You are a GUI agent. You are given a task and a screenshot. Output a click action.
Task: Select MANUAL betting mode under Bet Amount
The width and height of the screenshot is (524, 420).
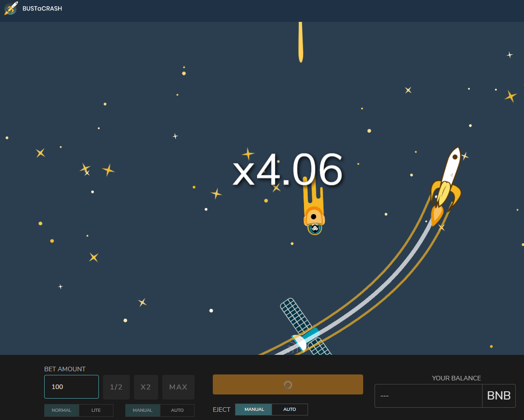(143, 410)
